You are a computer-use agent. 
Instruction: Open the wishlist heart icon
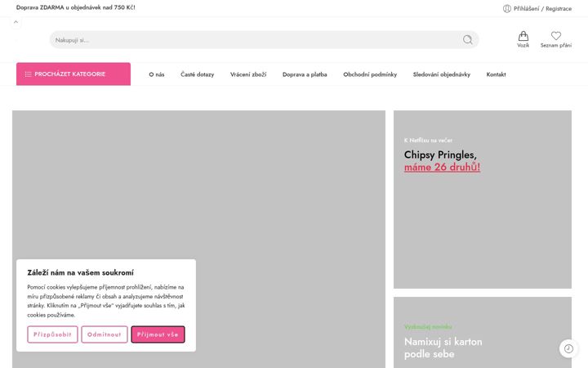click(556, 36)
